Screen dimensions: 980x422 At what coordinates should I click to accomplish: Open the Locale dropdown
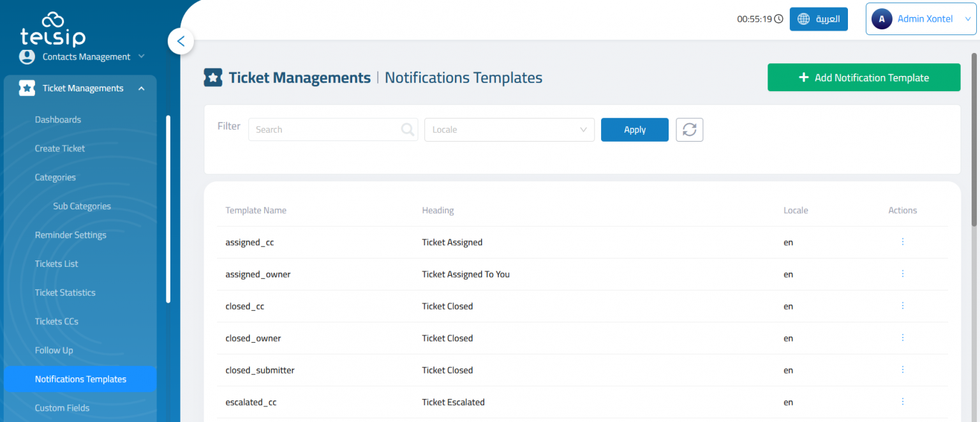(x=509, y=130)
